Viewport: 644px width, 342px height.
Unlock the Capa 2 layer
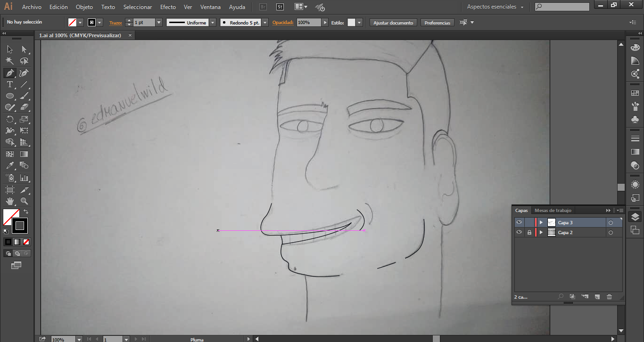529,232
